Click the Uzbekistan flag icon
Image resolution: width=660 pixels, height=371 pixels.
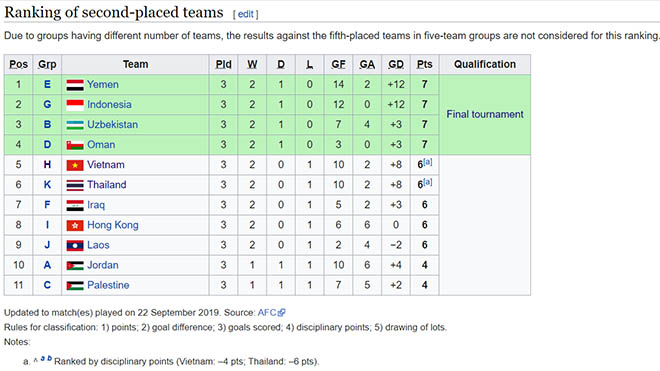pos(75,125)
